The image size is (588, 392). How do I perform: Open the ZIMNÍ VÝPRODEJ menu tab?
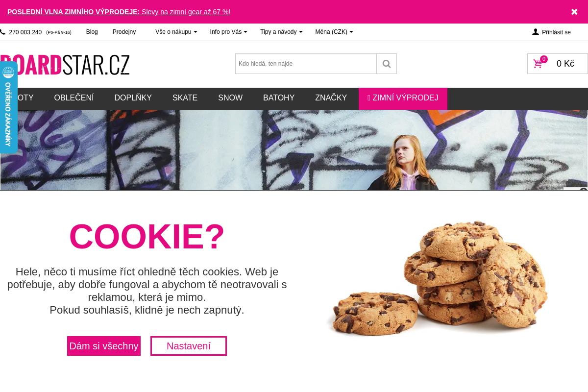[x=403, y=98]
